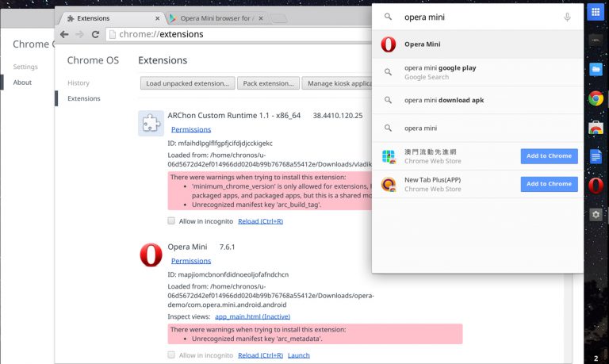Enable incognito for ARChon Custom Runtime

171,220
